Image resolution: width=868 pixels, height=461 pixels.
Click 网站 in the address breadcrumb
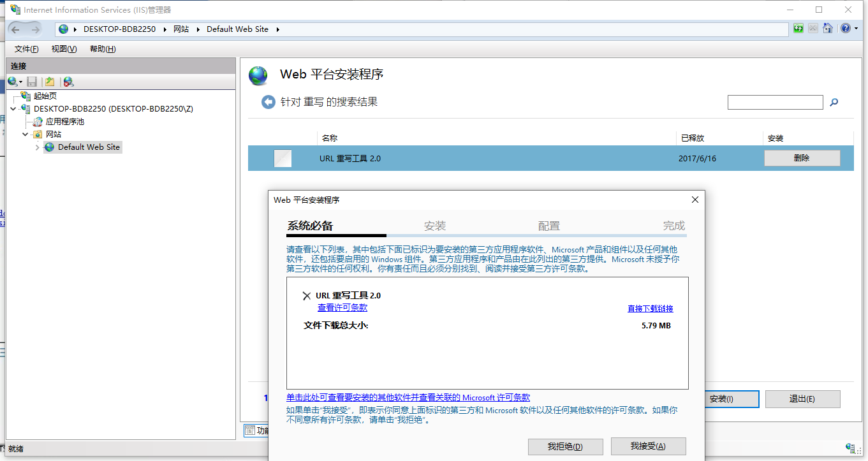coord(181,29)
